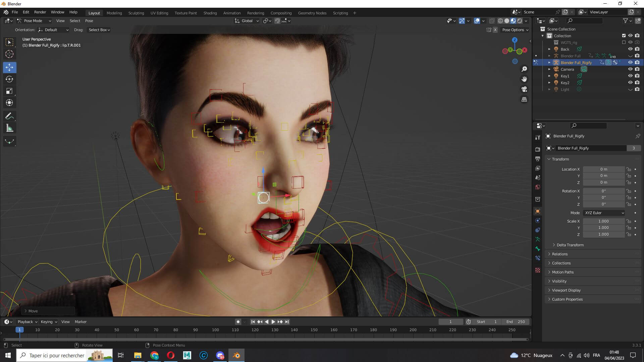Uncheck the Collection exclude checkbox
The height and width of the screenshot is (362, 644).
click(624, 36)
